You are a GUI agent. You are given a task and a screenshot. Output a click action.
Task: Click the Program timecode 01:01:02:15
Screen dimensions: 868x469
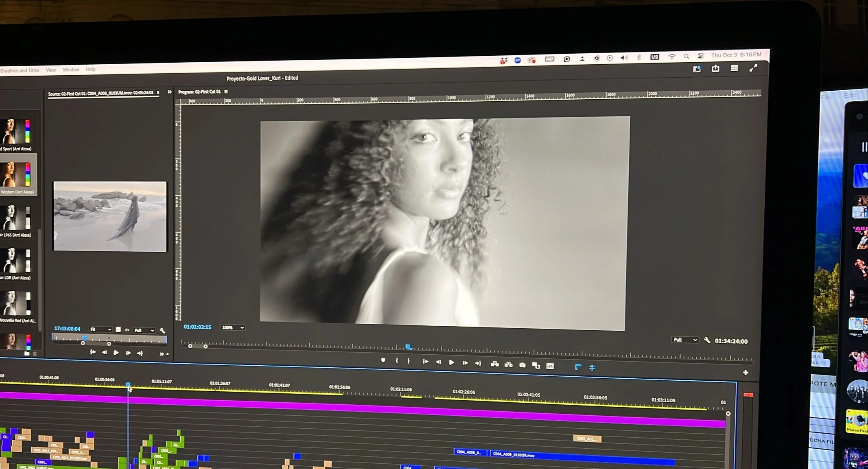point(197,327)
